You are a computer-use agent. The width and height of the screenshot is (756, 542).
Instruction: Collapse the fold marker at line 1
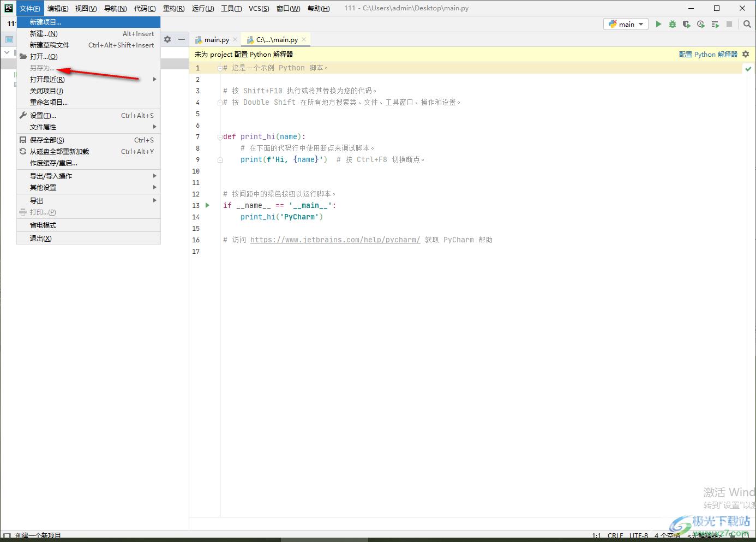[x=220, y=68]
